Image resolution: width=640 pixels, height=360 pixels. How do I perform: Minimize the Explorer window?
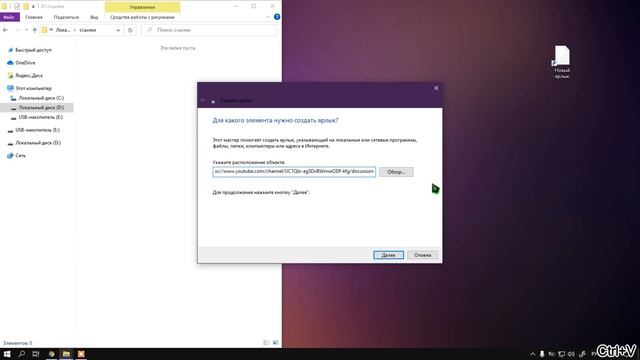click(236, 6)
